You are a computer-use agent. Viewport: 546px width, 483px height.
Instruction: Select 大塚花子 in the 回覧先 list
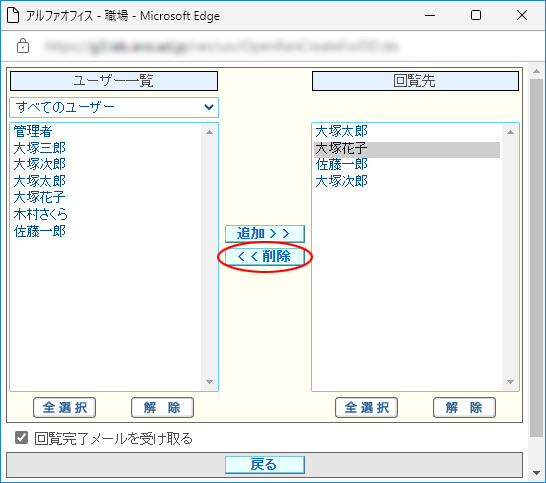point(407,149)
